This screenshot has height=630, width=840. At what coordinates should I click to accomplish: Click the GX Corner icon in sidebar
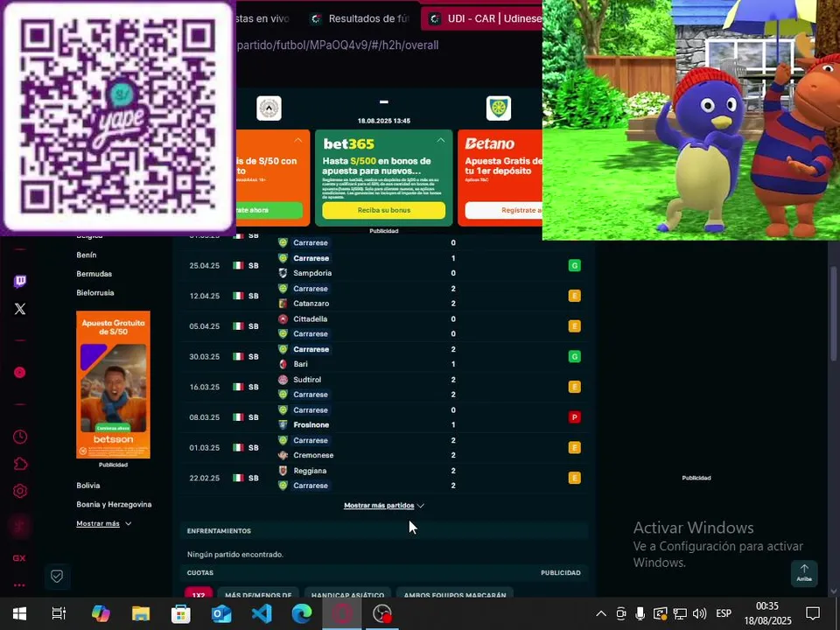click(x=19, y=557)
